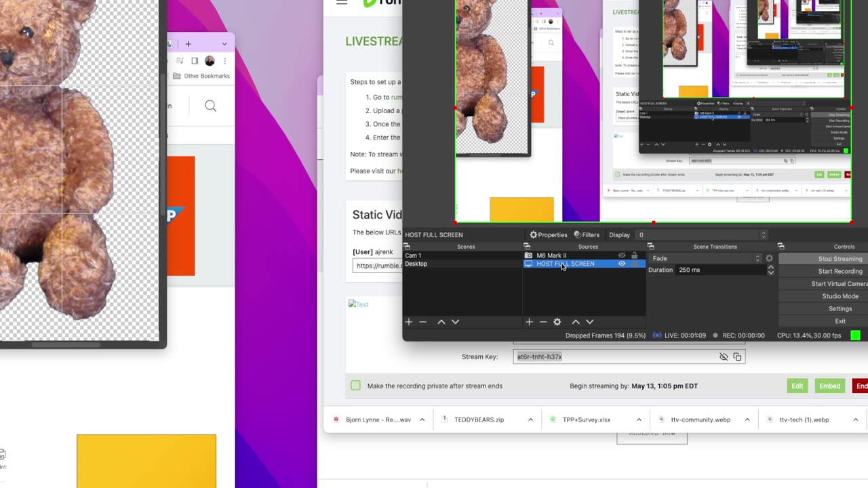
Task: Open tab search chevron in left browser
Action: tap(224, 44)
